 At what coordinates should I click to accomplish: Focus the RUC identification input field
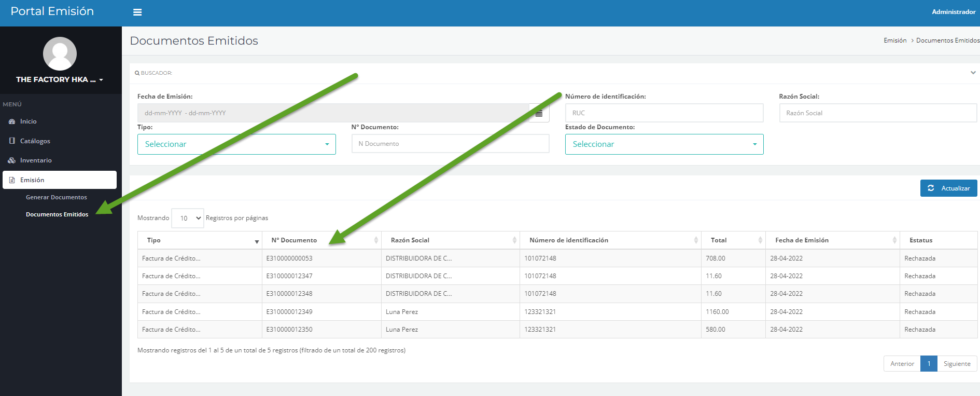pyautogui.click(x=664, y=113)
